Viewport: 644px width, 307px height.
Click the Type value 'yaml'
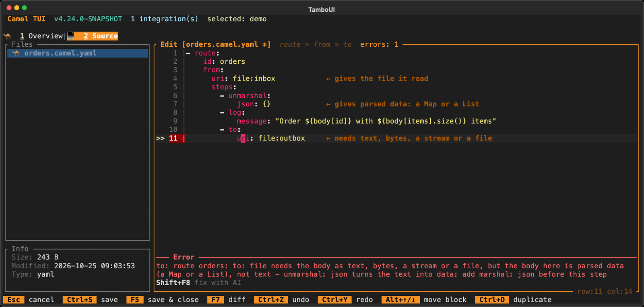pyautogui.click(x=45, y=274)
